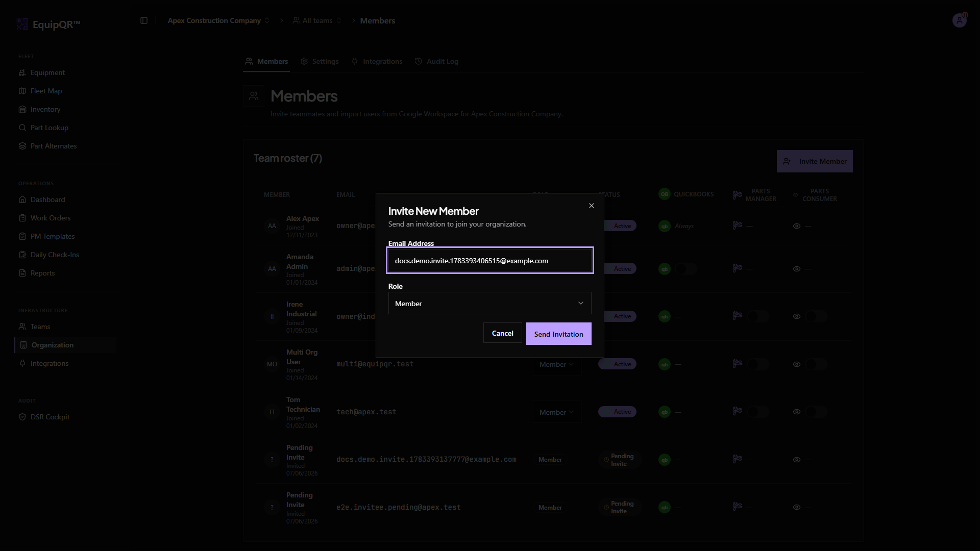Image resolution: width=980 pixels, height=551 pixels.
Task: Focus the Email Address input field
Action: click(489, 261)
